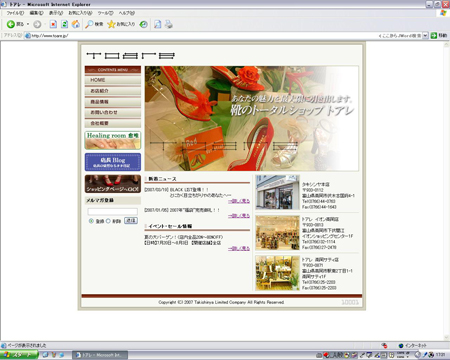Viewport: 450px width, 360px height.
Task: Click the HOME item in contents menu
Action: pyautogui.click(x=113, y=80)
